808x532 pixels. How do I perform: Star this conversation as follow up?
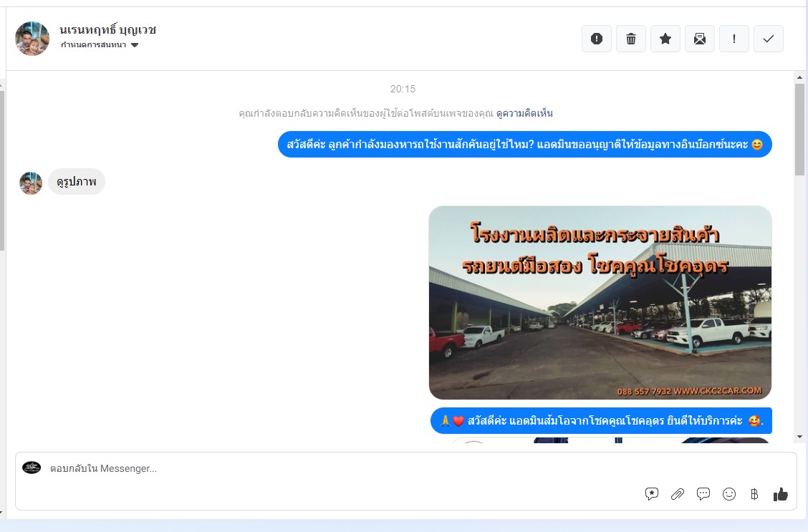pyautogui.click(x=665, y=39)
